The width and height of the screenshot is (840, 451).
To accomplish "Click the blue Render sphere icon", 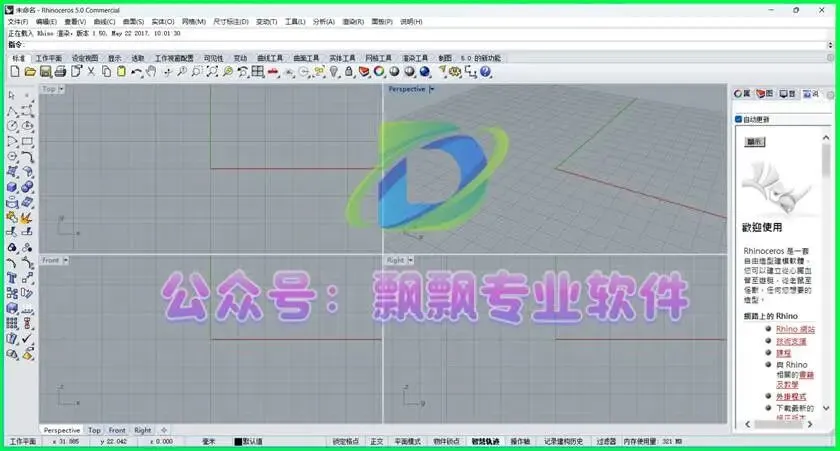I will click(425, 71).
